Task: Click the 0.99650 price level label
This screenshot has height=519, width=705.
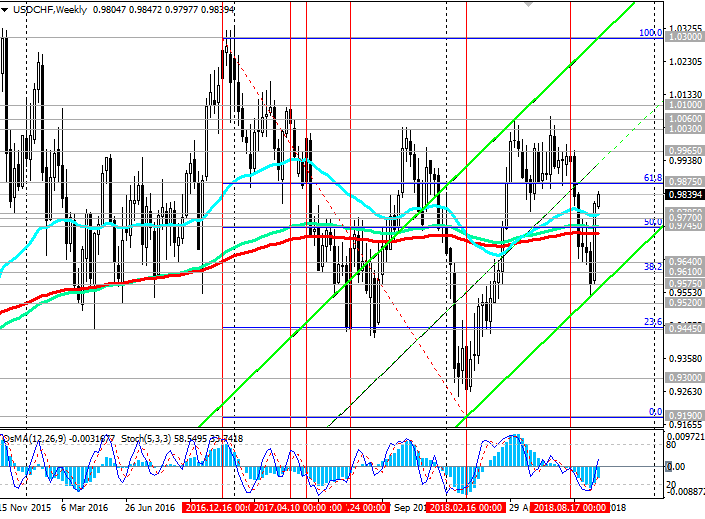Action: coord(684,151)
